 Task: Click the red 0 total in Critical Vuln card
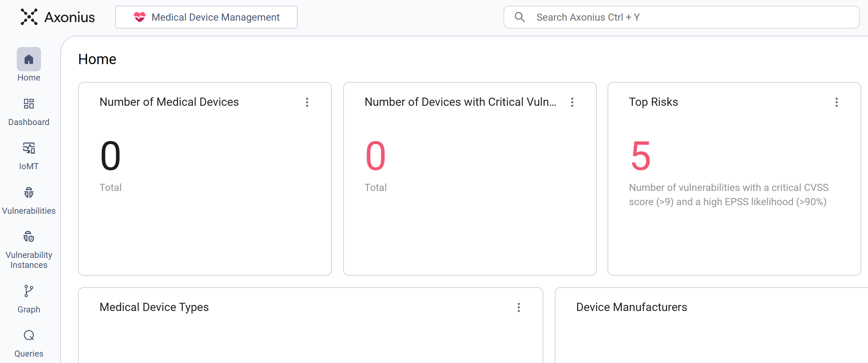(x=376, y=156)
